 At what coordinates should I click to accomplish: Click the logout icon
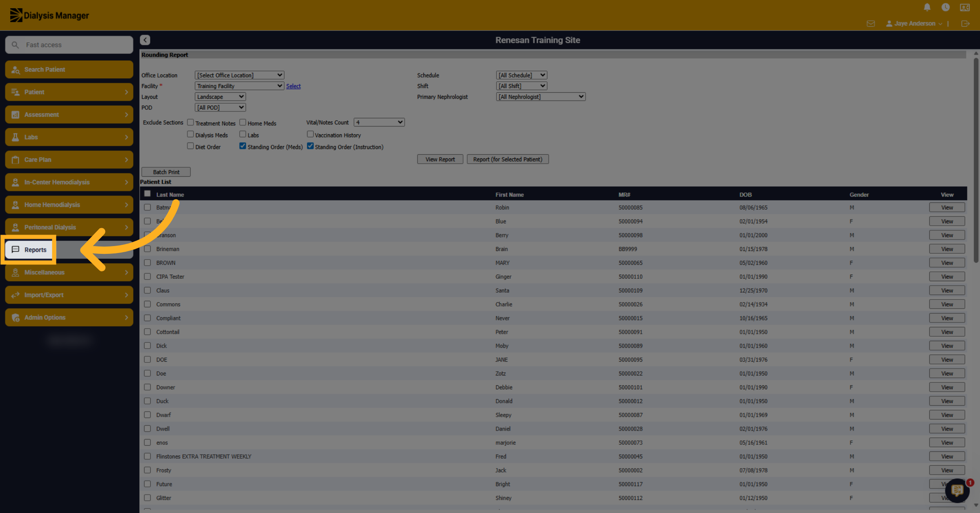965,24
